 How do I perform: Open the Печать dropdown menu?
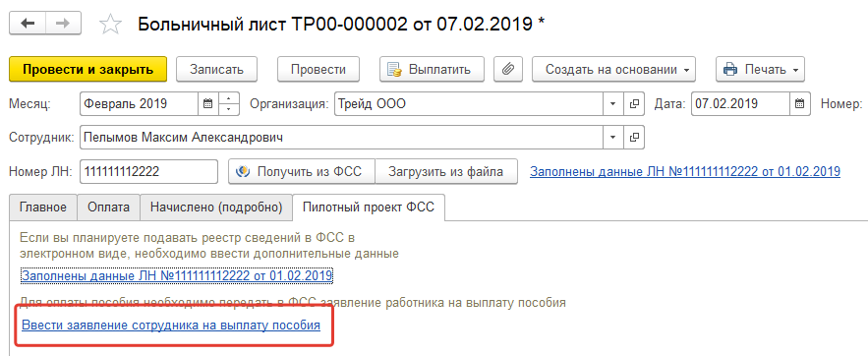coord(760,69)
